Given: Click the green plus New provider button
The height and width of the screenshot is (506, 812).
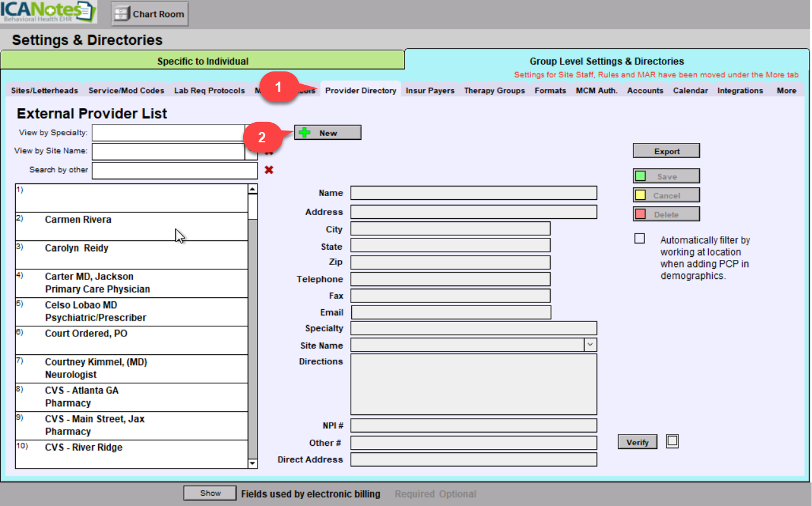Looking at the screenshot, I should [328, 133].
